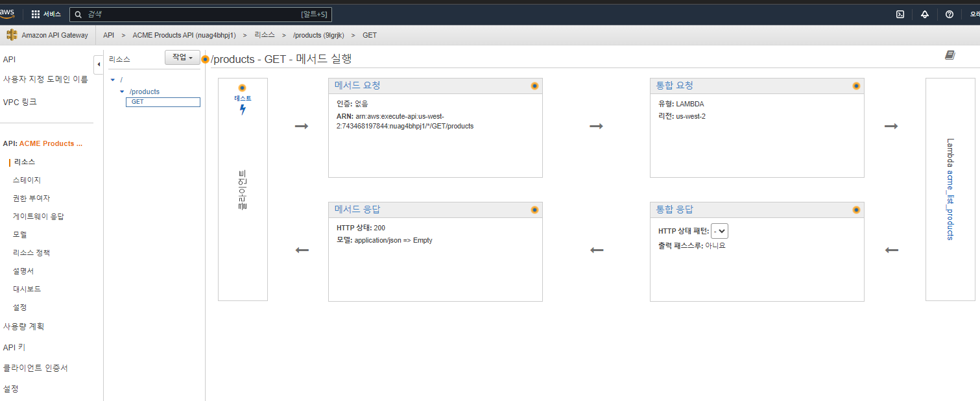Screen dimensions: 980x401
Task: Select 스테이지 in side menu
Action: point(27,180)
